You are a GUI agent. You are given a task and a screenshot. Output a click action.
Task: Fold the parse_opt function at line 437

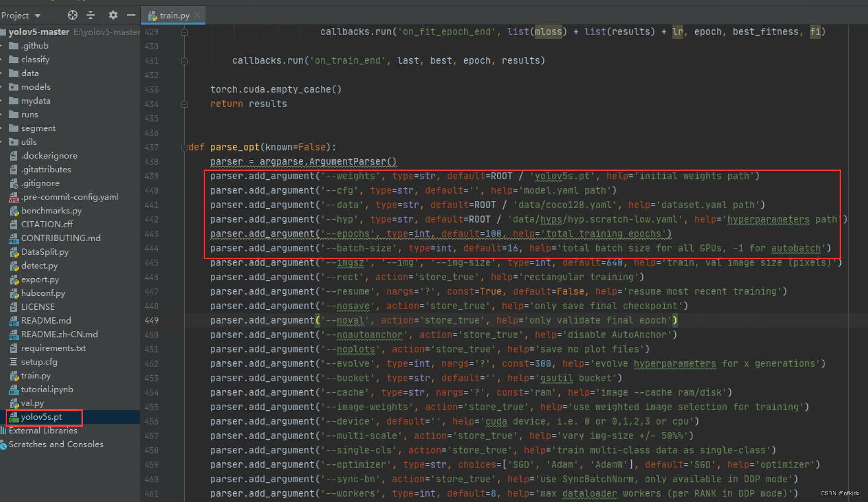coord(184,147)
